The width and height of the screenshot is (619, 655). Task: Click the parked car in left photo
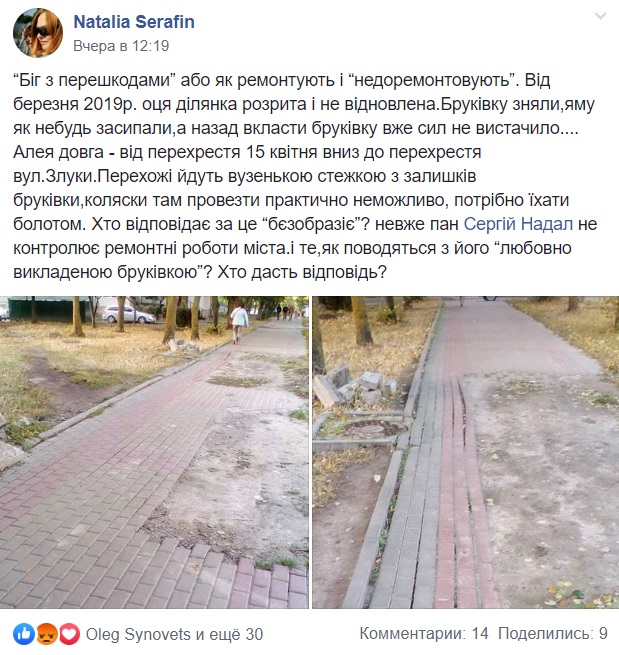point(129,314)
